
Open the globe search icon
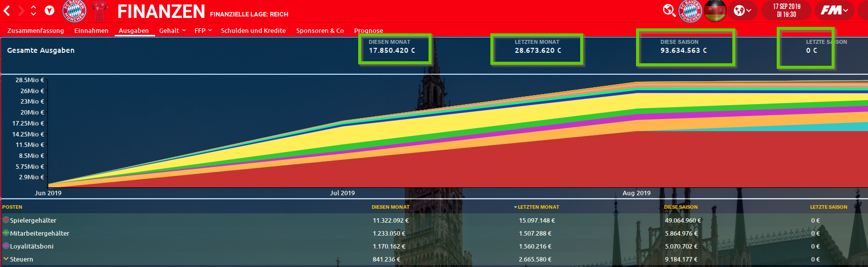(x=669, y=10)
